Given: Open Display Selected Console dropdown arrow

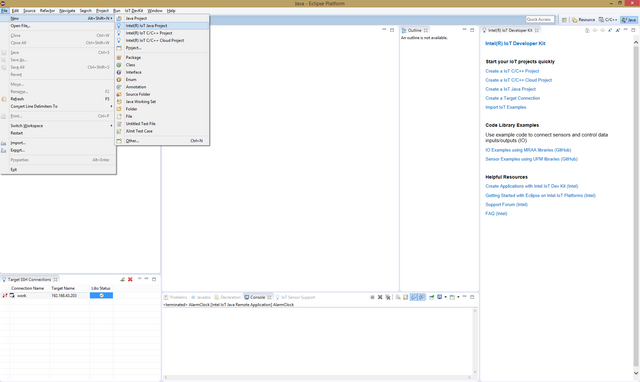Looking at the screenshot, I should 445,297.
